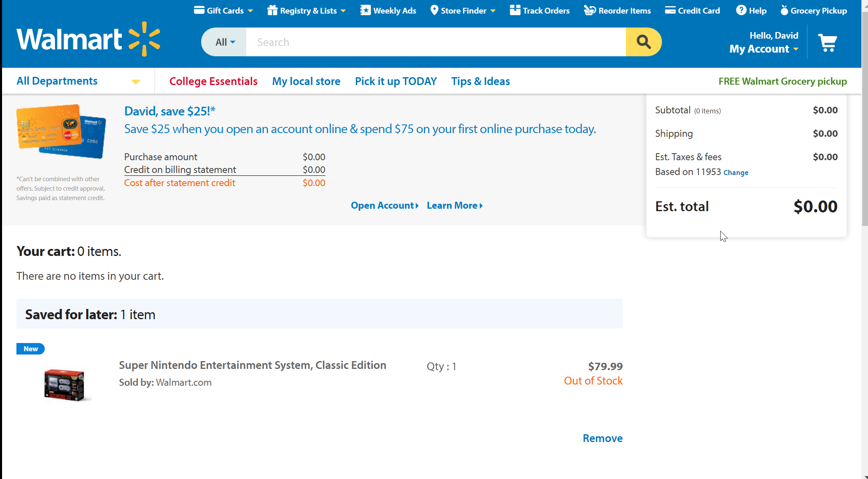This screenshot has height=479, width=868.
Task: Click the Hello, David greeting
Action: point(774,36)
